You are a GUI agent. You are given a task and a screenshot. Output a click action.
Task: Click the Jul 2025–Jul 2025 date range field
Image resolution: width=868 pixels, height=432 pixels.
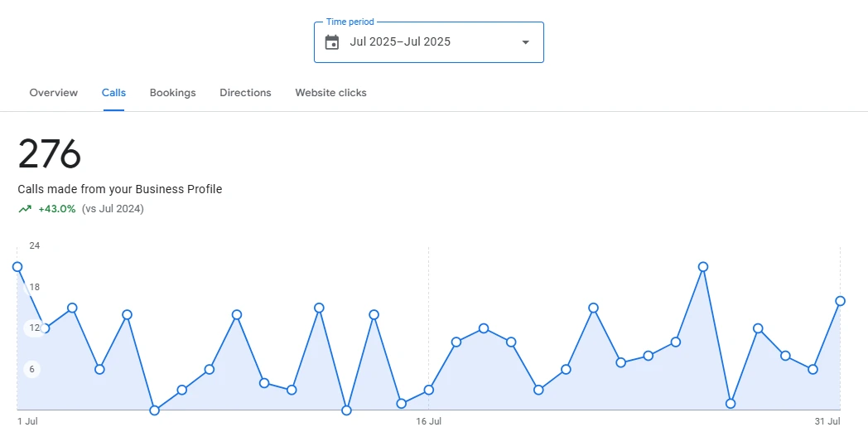[x=400, y=42]
